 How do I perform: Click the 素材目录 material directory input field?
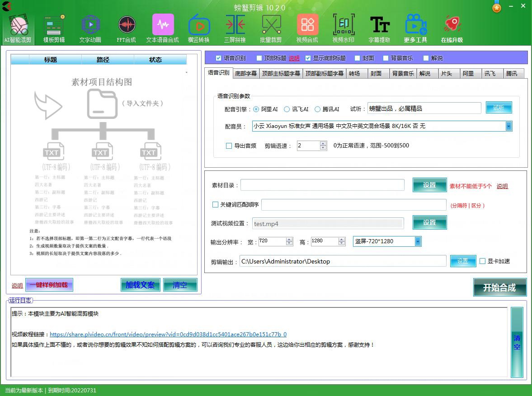[322, 185]
